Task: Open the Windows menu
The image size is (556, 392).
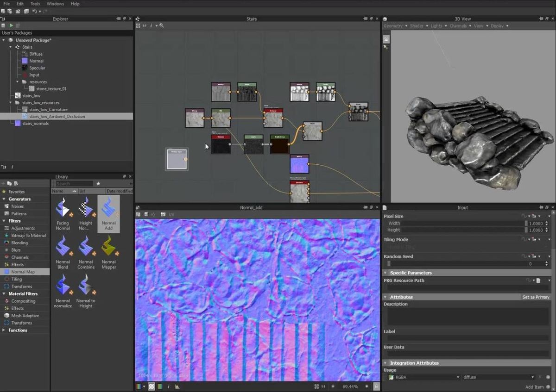Action: click(x=55, y=4)
